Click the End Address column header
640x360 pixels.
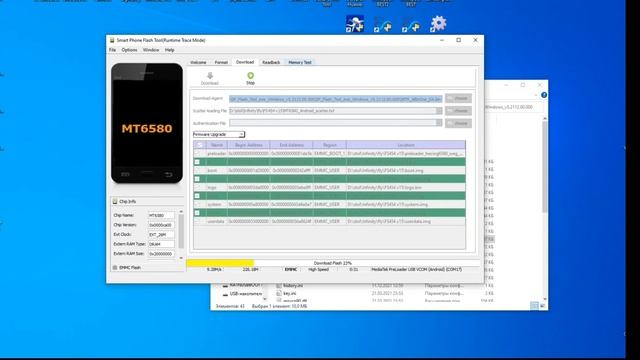291,145
